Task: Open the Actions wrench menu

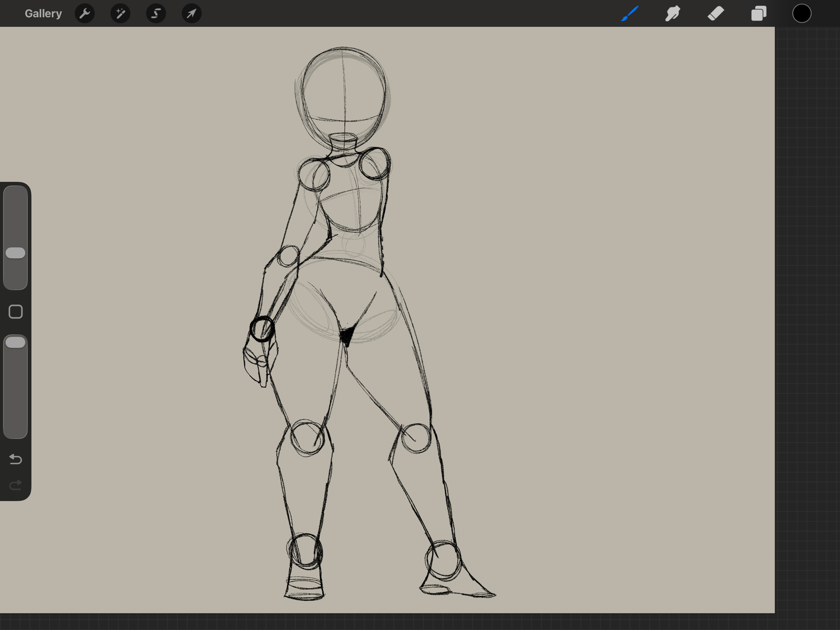Action: click(85, 13)
